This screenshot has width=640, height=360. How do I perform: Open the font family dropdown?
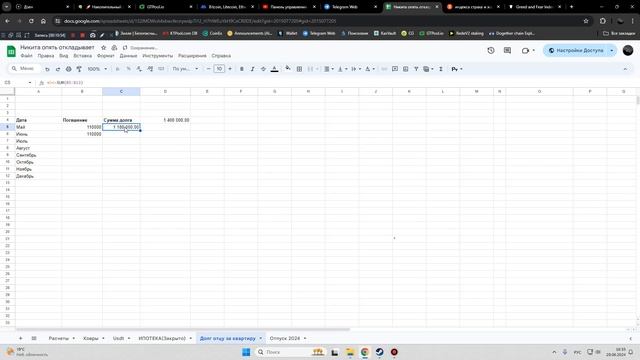[185, 69]
